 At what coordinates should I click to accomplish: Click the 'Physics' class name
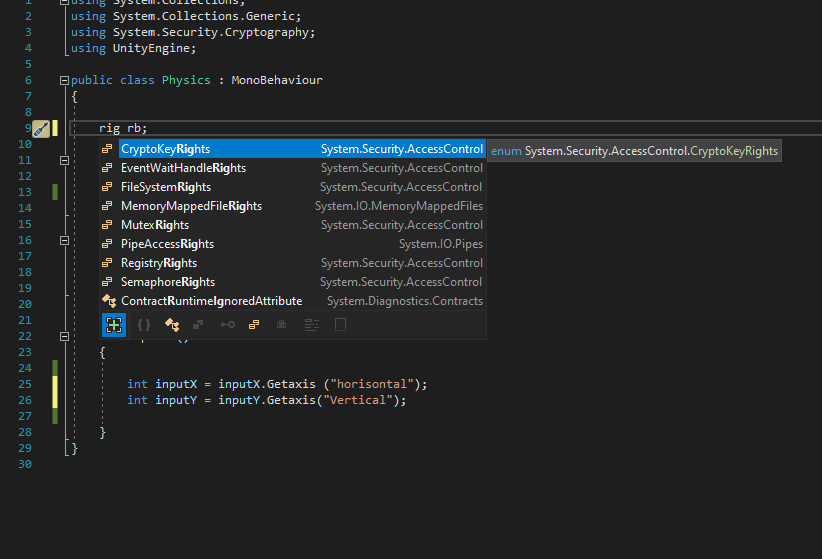186,80
